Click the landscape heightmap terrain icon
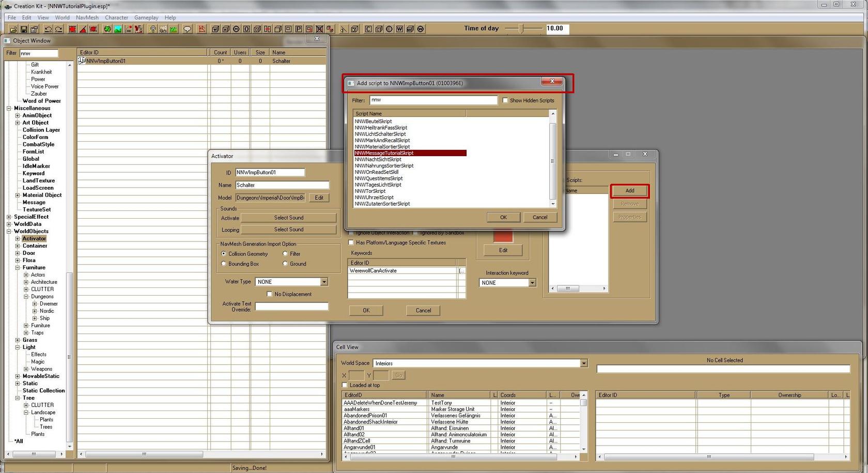The width and height of the screenshot is (868, 473). point(118,29)
